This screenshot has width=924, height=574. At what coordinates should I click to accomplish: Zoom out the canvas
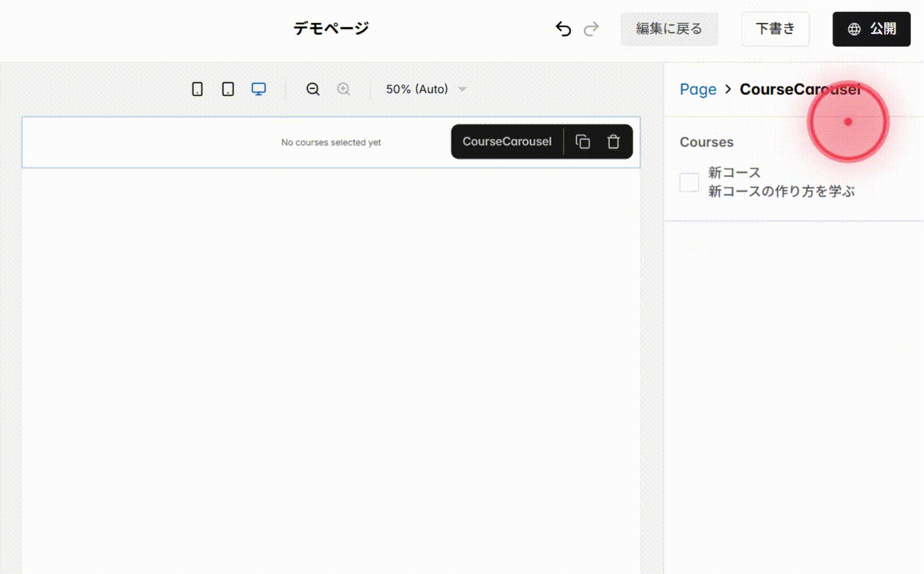tap(312, 89)
